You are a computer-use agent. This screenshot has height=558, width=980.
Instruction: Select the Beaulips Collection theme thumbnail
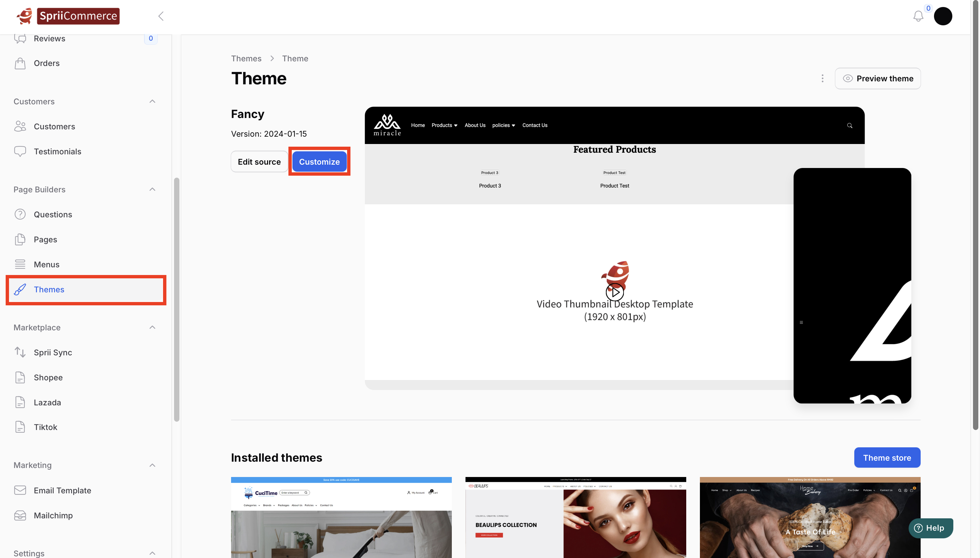click(575, 517)
